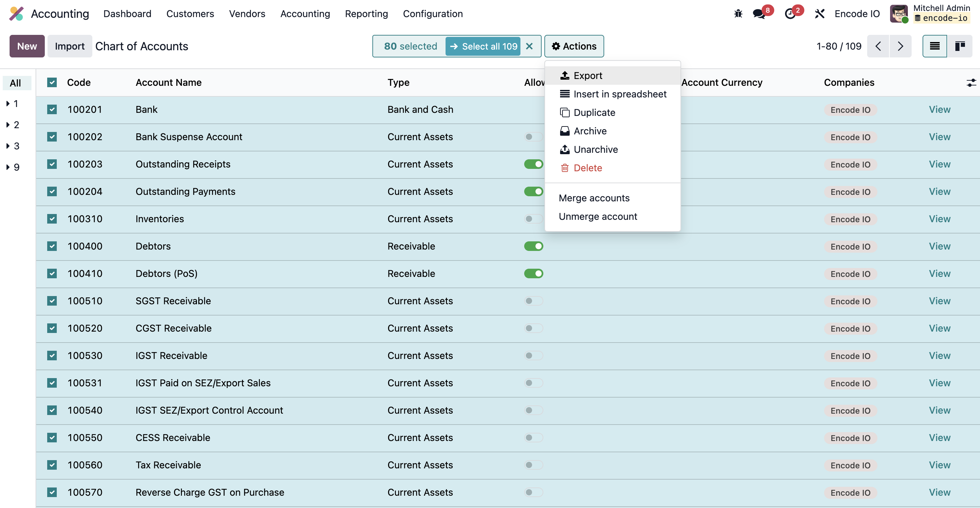Viewport: 980px width, 508px height.
Task: Clear selection with the X icon
Action: click(x=529, y=46)
